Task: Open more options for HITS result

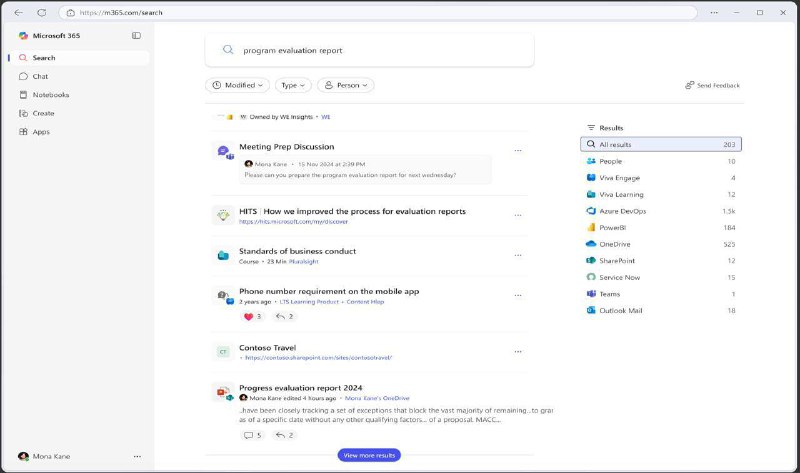Action: pyautogui.click(x=518, y=215)
